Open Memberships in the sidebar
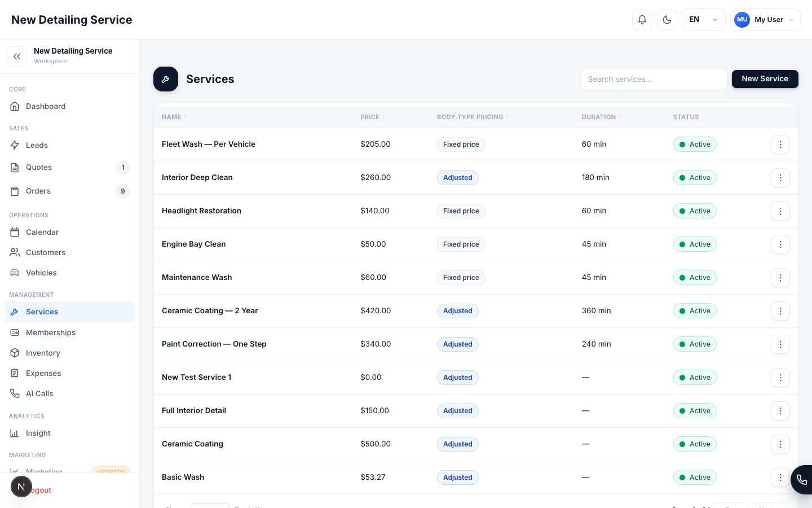 coord(70,332)
